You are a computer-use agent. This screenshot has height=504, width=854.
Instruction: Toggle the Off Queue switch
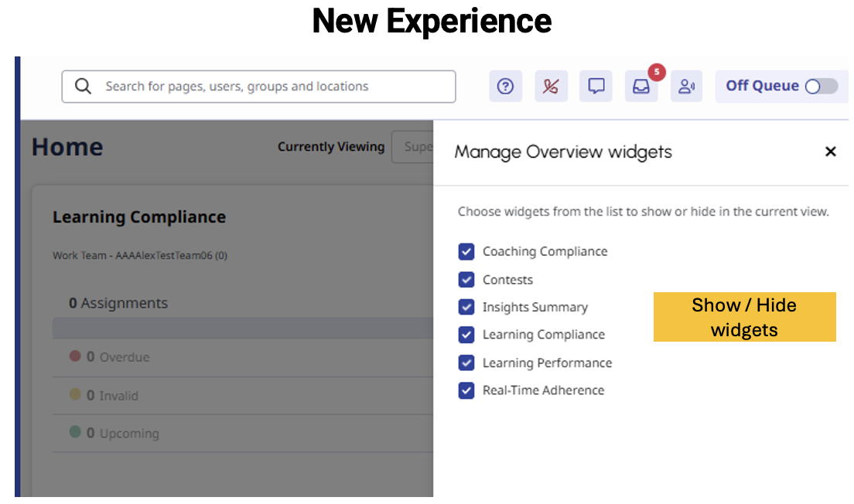(821, 87)
